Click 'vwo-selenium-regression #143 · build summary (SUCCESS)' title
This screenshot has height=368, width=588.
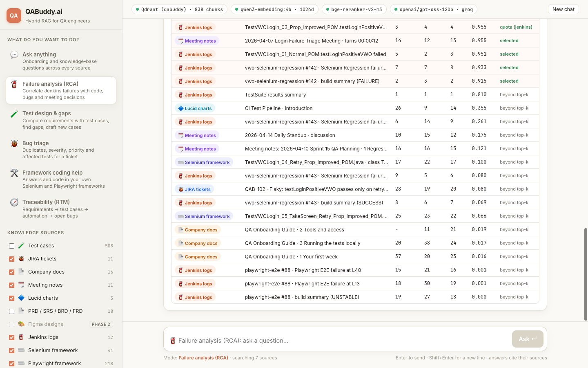click(314, 203)
